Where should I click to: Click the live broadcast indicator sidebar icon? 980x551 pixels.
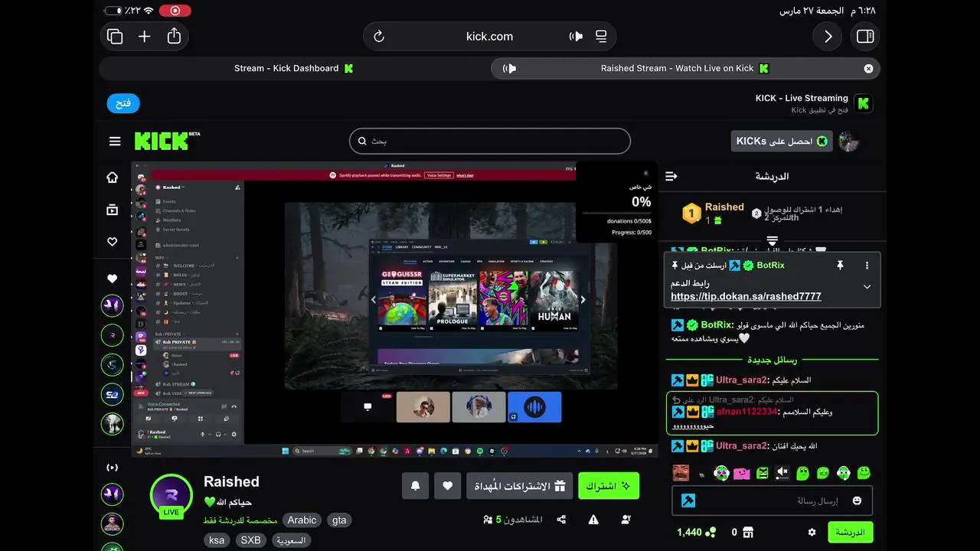tap(113, 467)
